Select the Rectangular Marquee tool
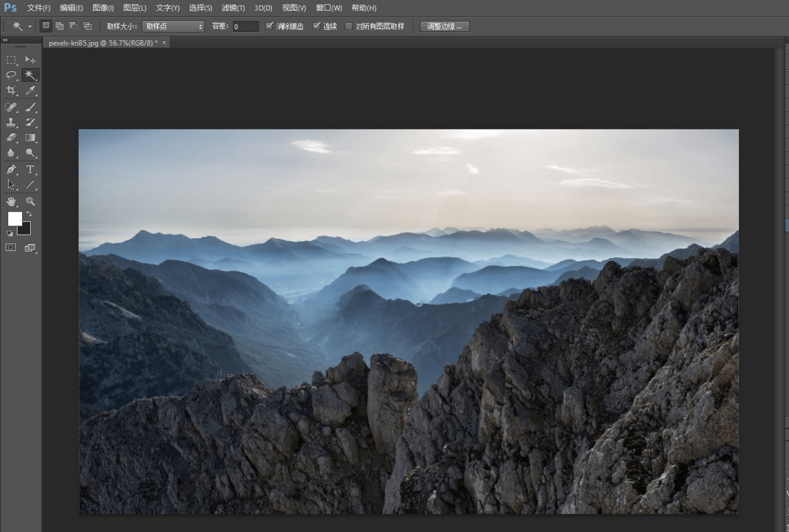Image resolution: width=789 pixels, height=532 pixels. click(x=11, y=60)
